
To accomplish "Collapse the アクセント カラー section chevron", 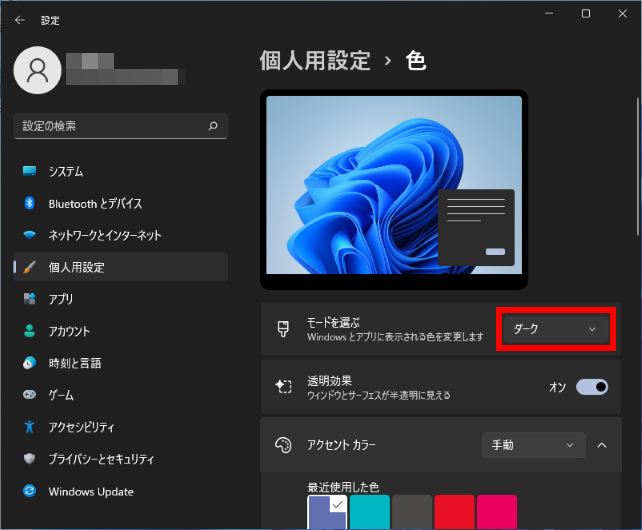I will [602, 445].
